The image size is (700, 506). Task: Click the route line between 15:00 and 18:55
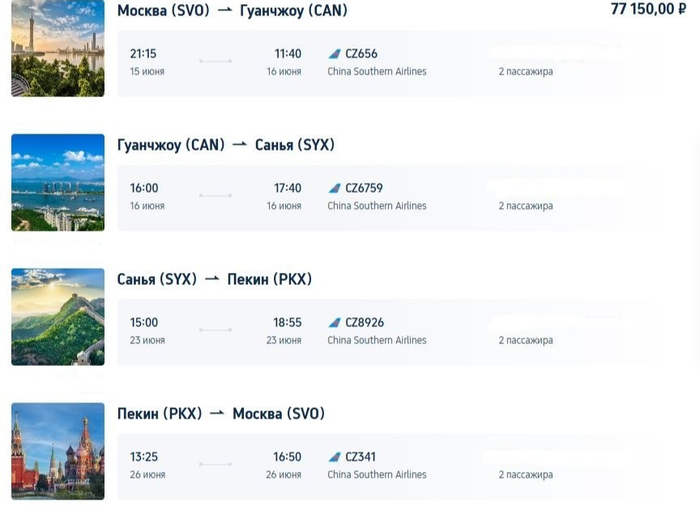215,331
